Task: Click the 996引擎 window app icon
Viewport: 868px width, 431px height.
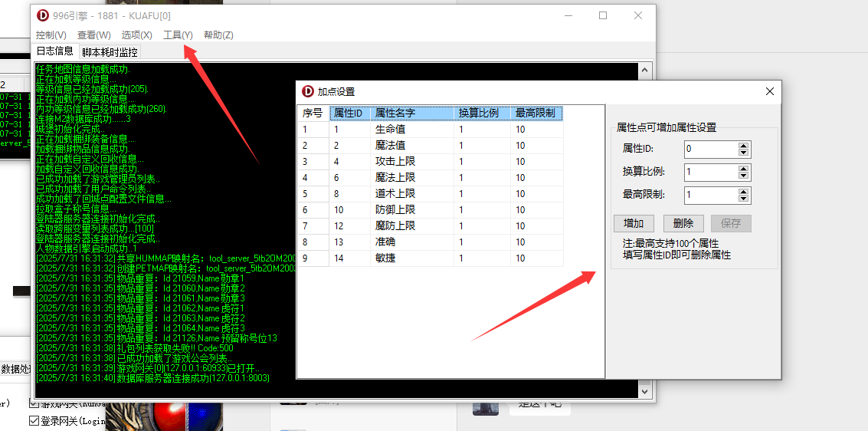Action: tap(43, 15)
